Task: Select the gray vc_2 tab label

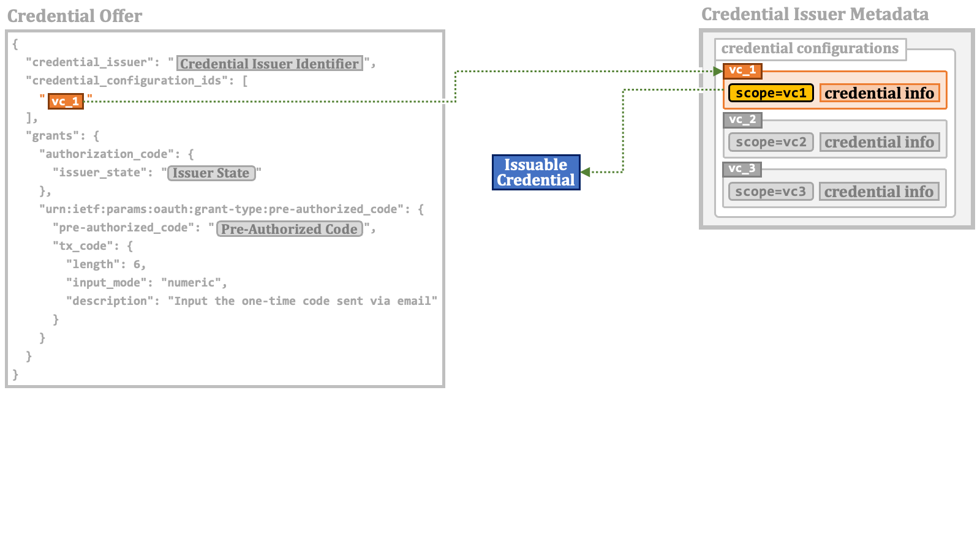Action: pyautogui.click(x=742, y=119)
